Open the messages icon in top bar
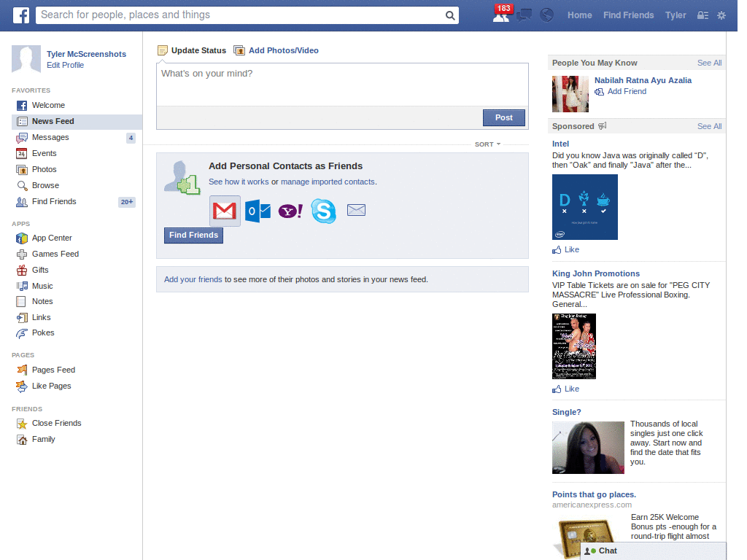 click(x=524, y=15)
